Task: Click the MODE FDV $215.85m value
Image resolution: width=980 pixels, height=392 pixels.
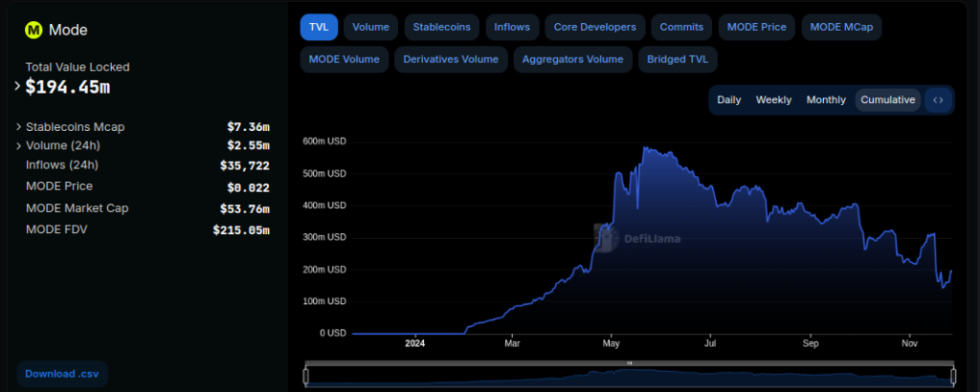Action: [x=241, y=230]
